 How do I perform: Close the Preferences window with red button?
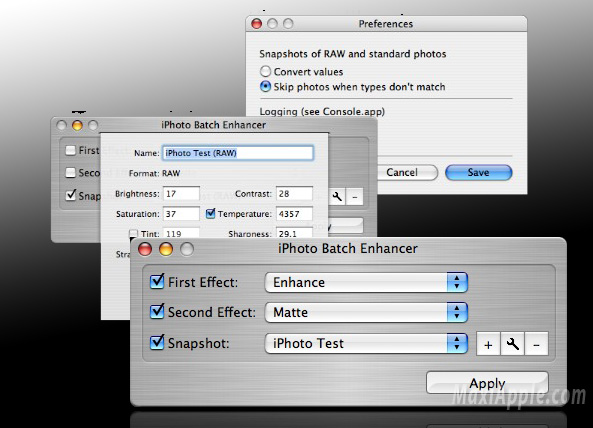click(x=257, y=24)
